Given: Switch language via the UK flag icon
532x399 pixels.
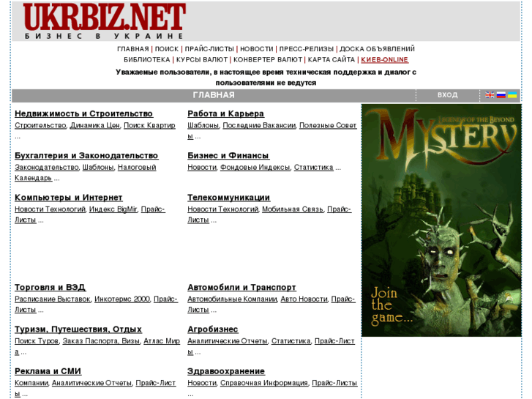Looking at the screenshot, I should pos(490,95).
